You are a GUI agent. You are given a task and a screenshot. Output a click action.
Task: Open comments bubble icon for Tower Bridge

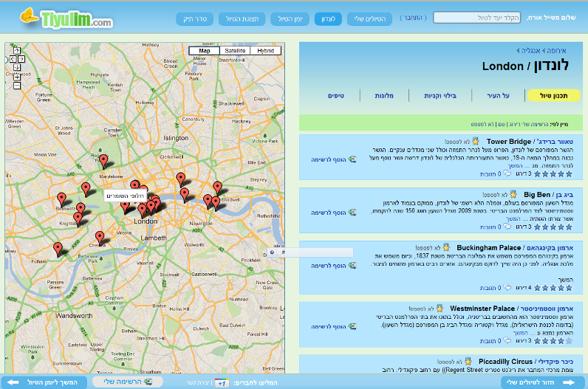click(x=507, y=173)
